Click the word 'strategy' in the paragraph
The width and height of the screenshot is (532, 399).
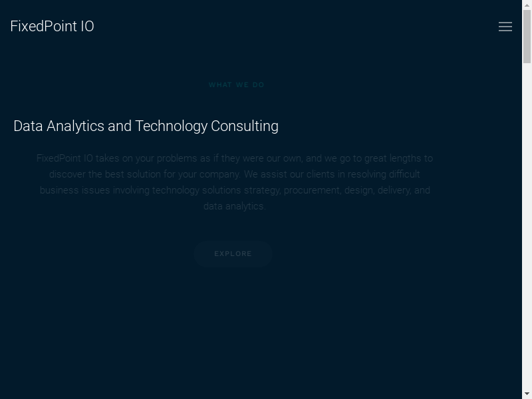[x=262, y=190]
